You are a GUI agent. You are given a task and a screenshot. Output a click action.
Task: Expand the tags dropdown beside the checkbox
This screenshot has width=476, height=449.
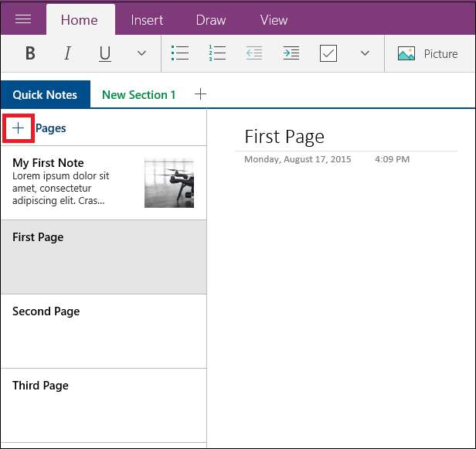[365, 53]
